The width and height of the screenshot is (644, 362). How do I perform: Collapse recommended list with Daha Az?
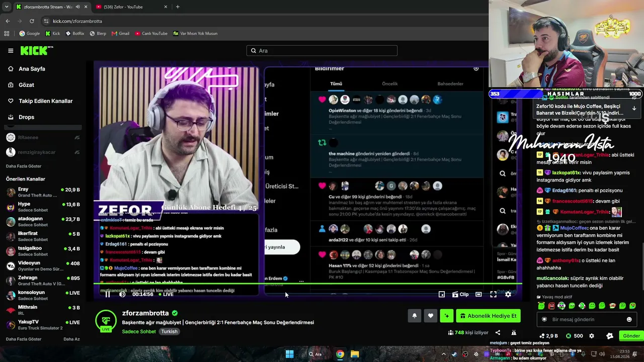click(71, 339)
